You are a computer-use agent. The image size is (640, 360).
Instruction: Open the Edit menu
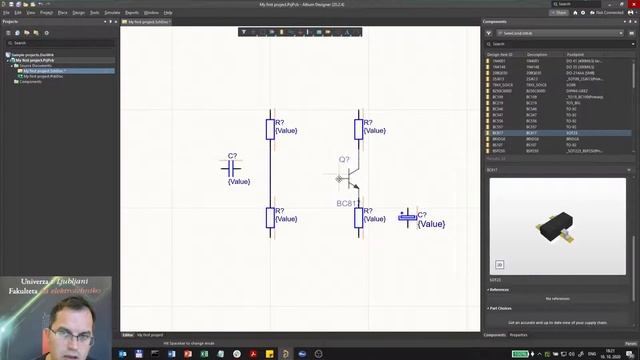point(18,13)
